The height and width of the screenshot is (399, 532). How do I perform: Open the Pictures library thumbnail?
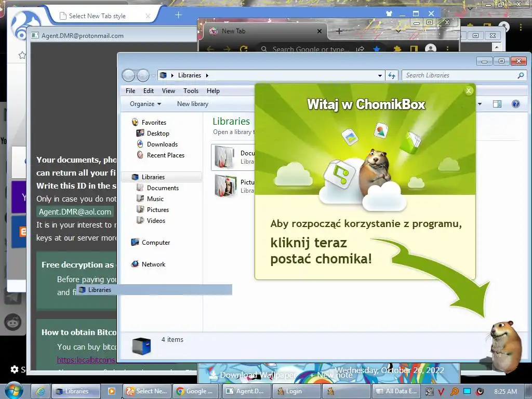click(x=225, y=185)
